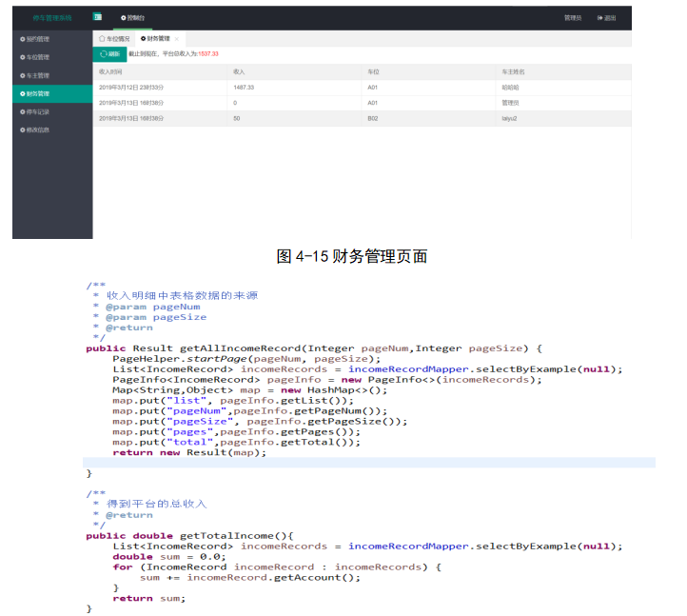Open 停车记录 in the sidebar
This screenshot has width=687, height=616.
pos(52,111)
